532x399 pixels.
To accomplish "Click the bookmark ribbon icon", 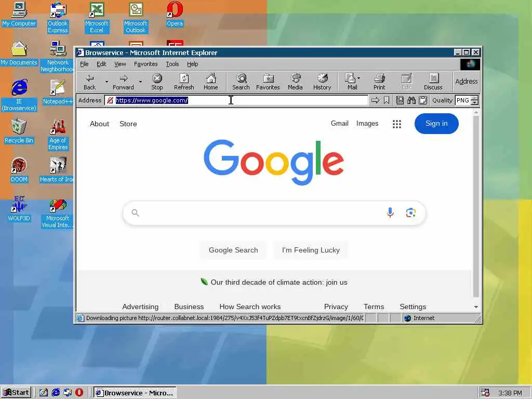I will point(387,100).
